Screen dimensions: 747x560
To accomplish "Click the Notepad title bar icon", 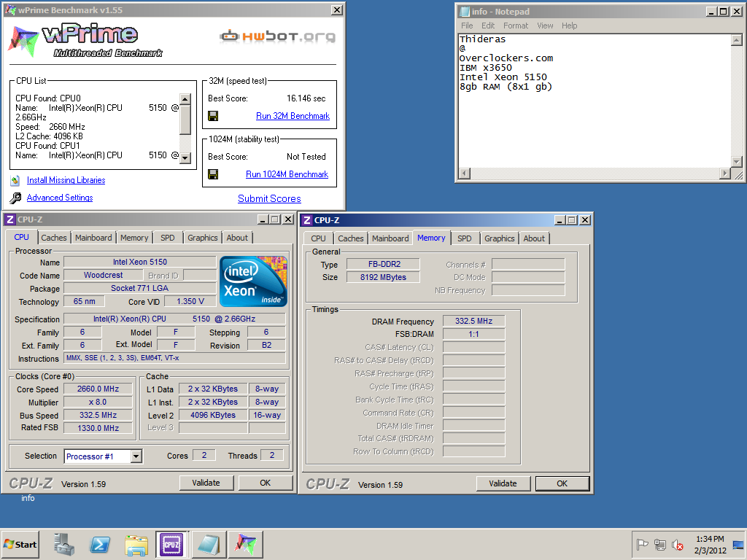I will [x=465, y=12].
